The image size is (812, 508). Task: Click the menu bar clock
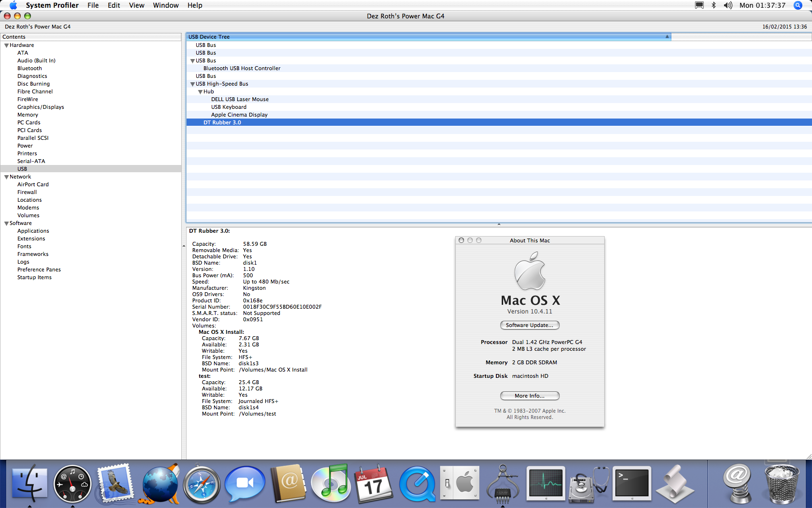[x=763, y=5]
